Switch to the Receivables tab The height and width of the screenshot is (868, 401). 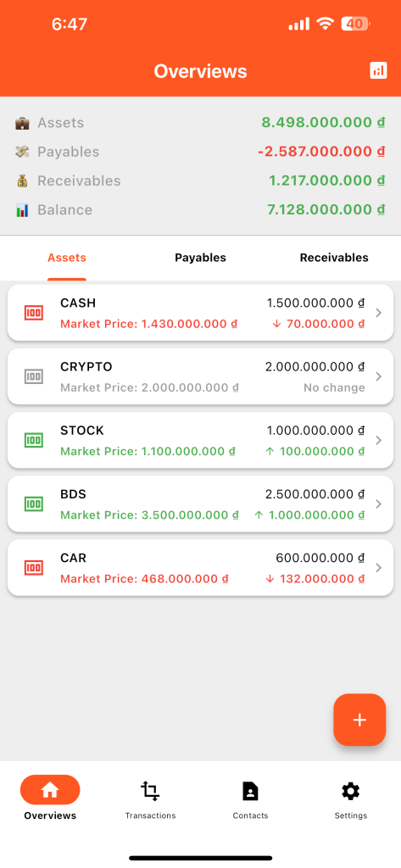334,258
